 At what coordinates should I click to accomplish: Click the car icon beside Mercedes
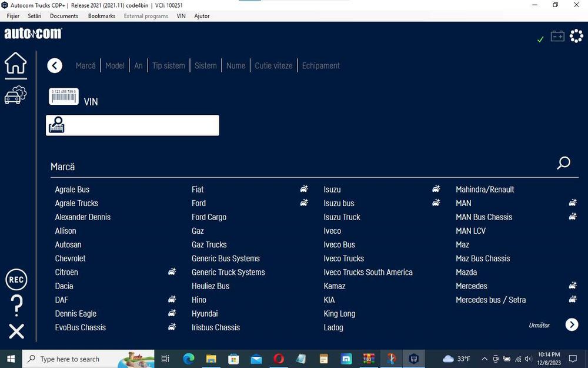point(573,286)
